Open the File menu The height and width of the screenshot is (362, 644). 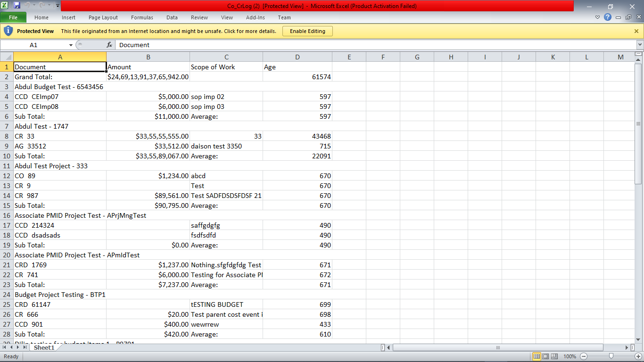click(14, 16)
